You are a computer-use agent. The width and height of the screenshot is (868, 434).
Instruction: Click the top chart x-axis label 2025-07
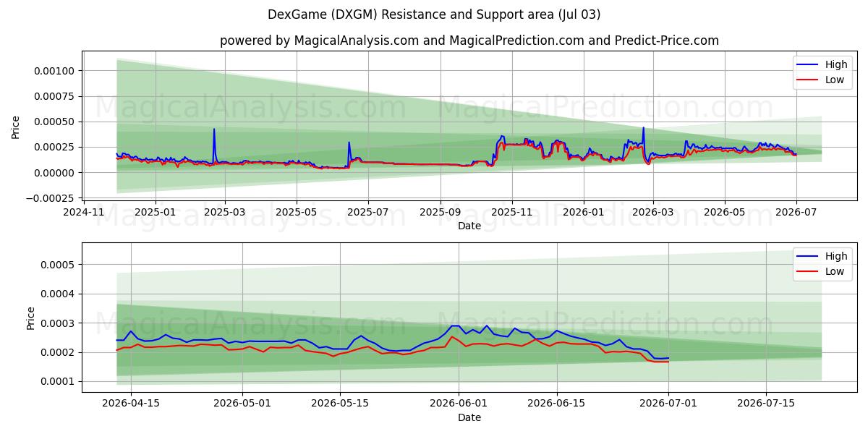click(x=368, y=212)
